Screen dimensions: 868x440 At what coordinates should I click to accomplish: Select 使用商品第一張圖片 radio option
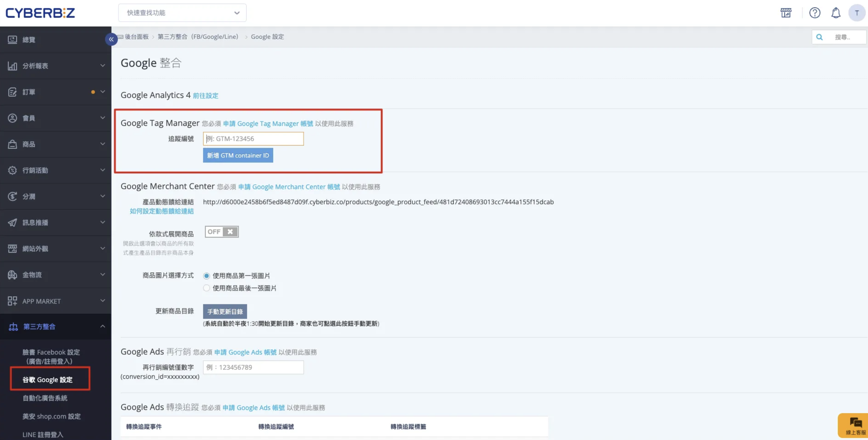point(207,276)
